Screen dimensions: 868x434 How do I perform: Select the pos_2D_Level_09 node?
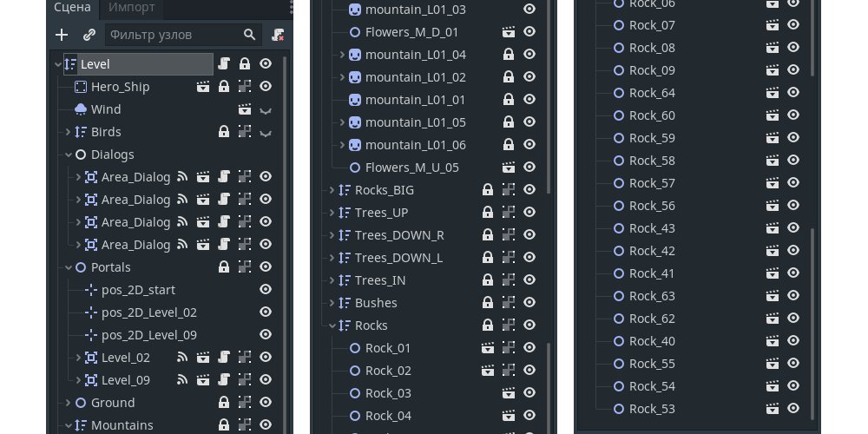click(149, 335)
